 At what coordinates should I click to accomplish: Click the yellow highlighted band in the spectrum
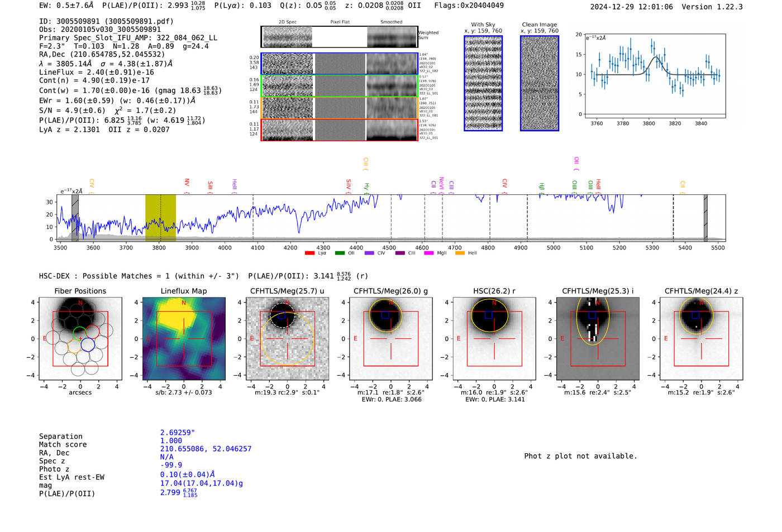coord(160,218)
